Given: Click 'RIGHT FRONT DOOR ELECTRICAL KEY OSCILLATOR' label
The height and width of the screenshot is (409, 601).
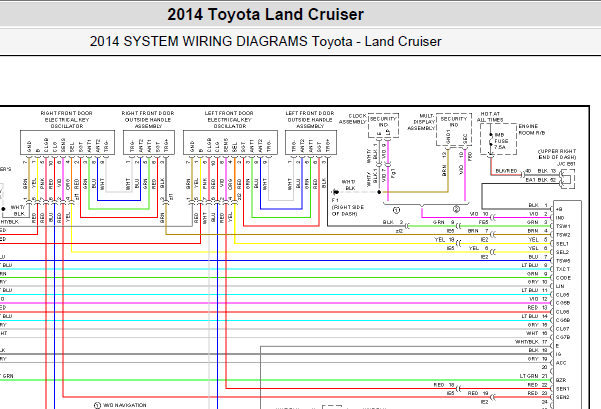Looking at the screenshot, I should point(67,120).
